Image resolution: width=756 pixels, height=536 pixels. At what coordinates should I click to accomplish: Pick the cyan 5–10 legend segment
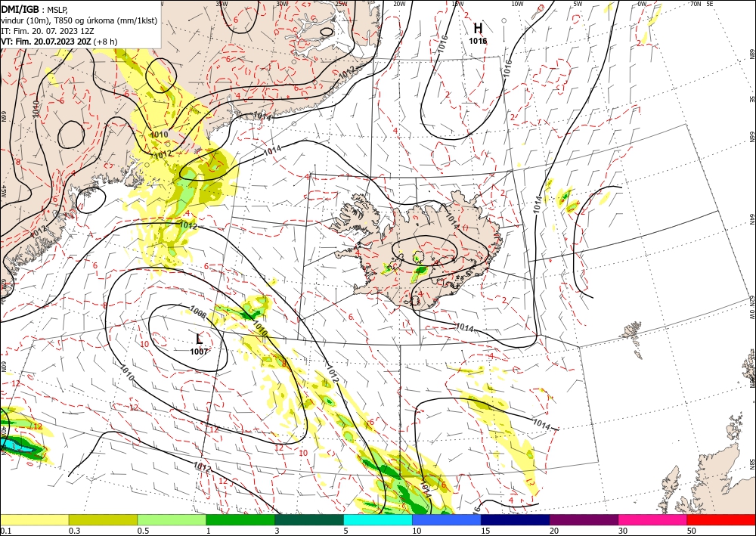pos(378,519)
